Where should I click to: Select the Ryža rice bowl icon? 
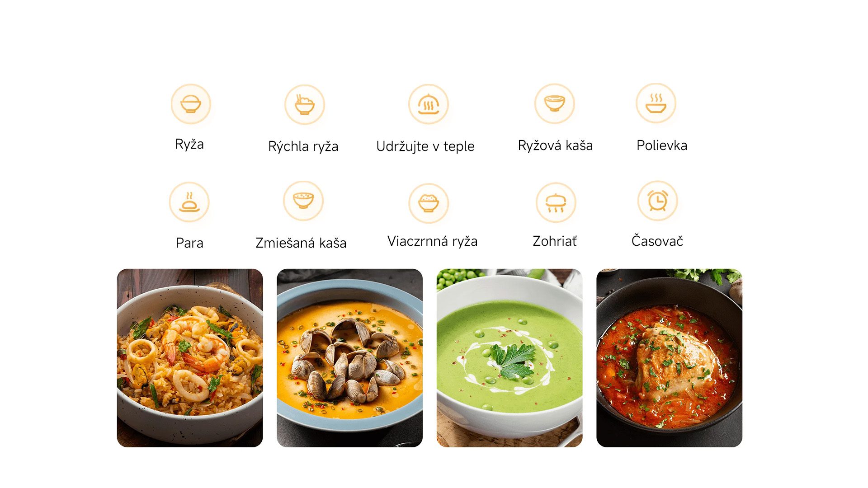tap(191, 104)
